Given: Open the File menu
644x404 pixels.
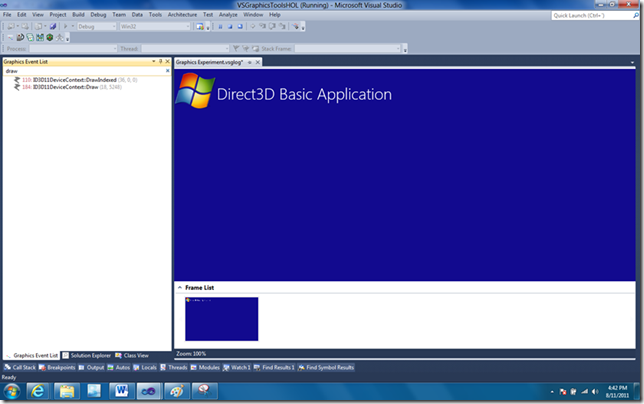Looking at the screenshot, I should click(x=7, y=14).
